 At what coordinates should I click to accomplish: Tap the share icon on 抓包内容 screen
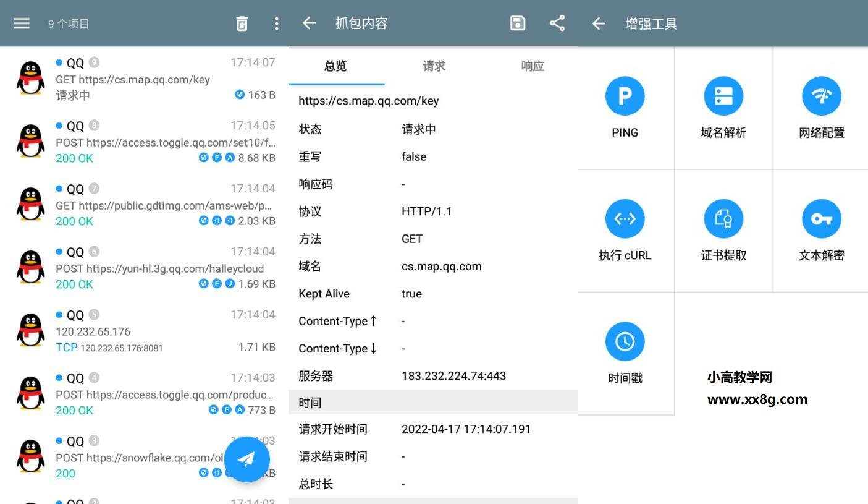point(557,23)
